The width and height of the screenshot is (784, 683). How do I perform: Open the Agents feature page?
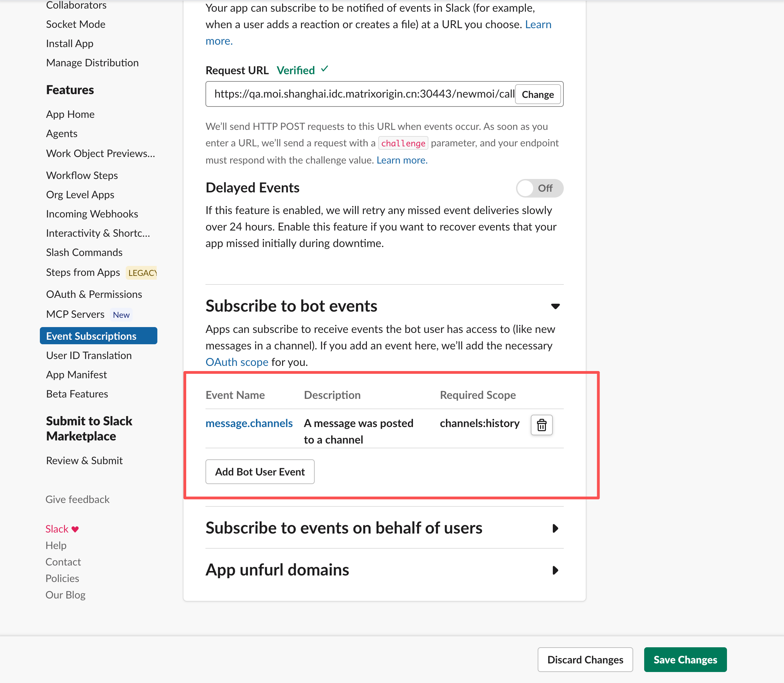coord(62,133)
